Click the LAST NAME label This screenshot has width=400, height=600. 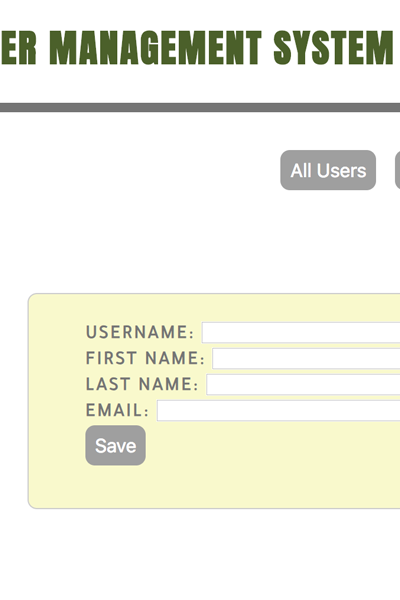click(x=142, y=384)
